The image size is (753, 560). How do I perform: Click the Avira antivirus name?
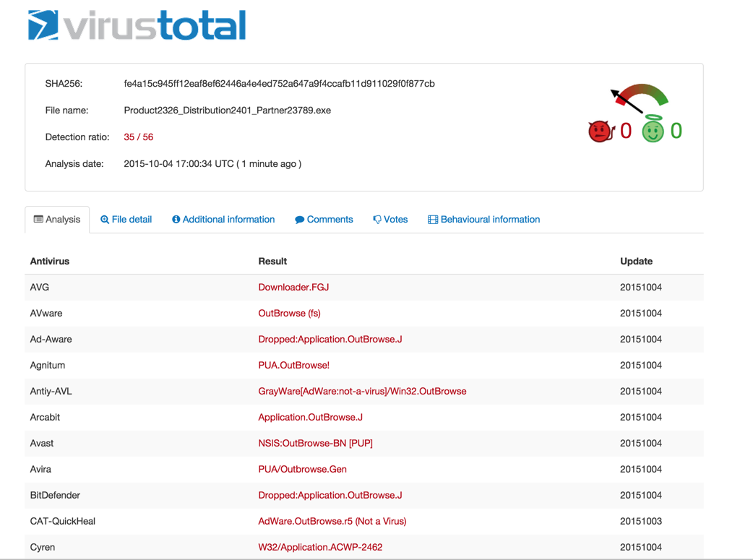[40, 469]
